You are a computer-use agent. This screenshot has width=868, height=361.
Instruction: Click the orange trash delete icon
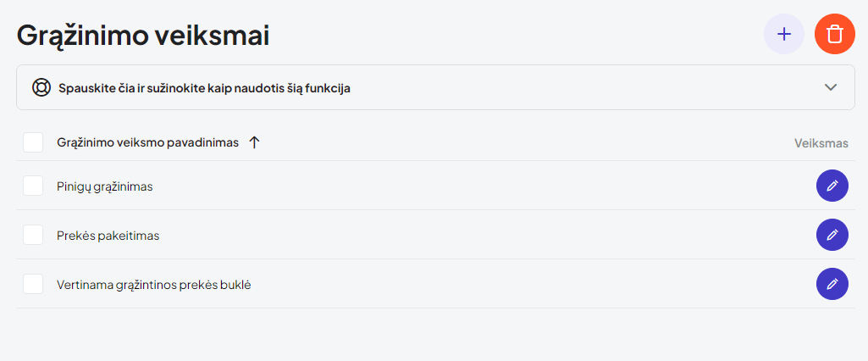point(835,34)
